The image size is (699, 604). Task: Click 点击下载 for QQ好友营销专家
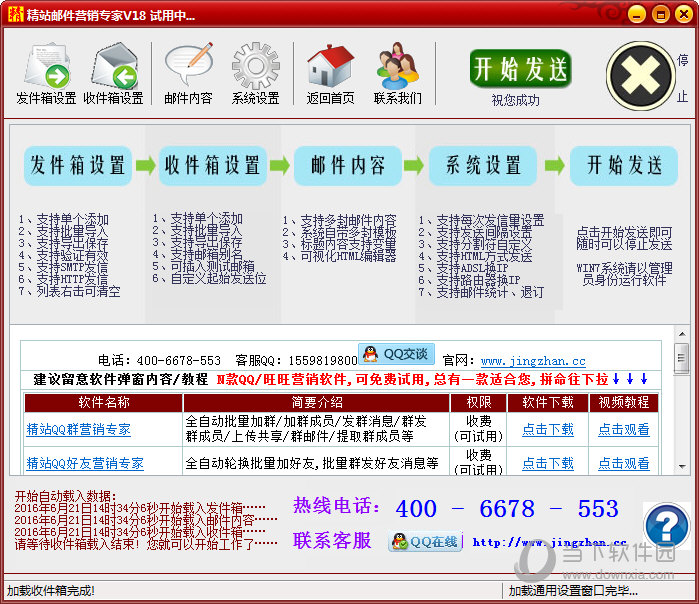point(548,463)
